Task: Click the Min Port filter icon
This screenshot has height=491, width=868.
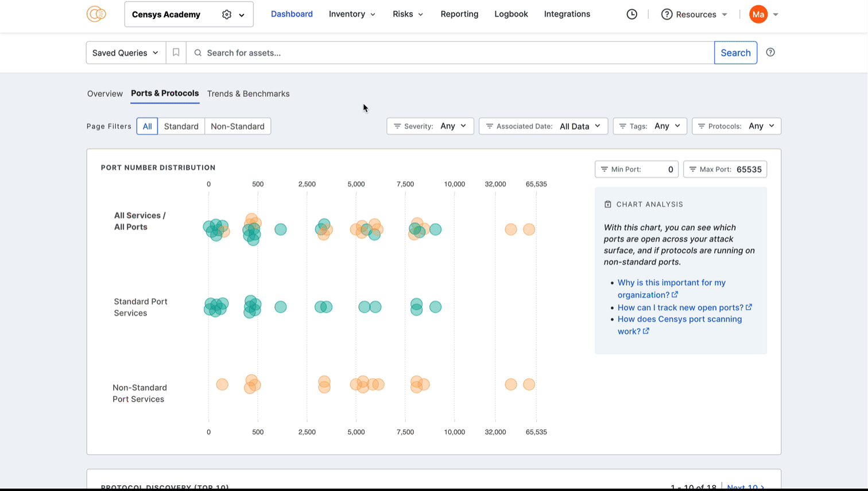Action: tap(604, 169)
